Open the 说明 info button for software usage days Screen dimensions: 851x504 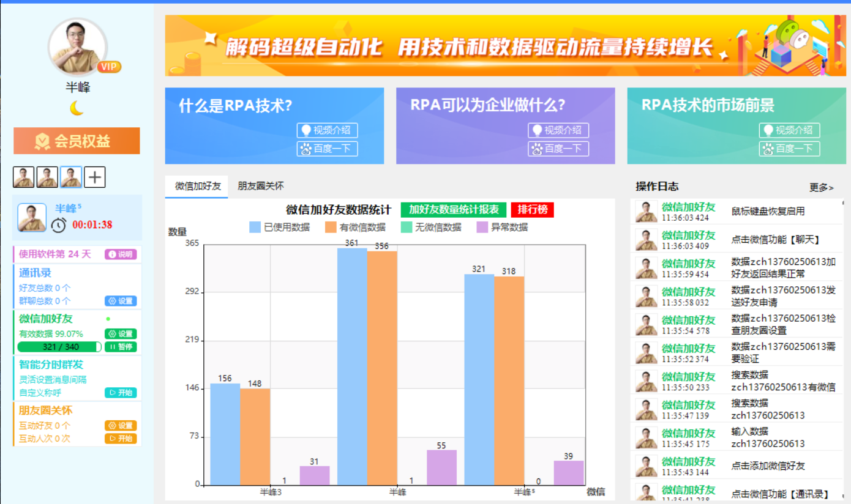(x=121, y=254)
